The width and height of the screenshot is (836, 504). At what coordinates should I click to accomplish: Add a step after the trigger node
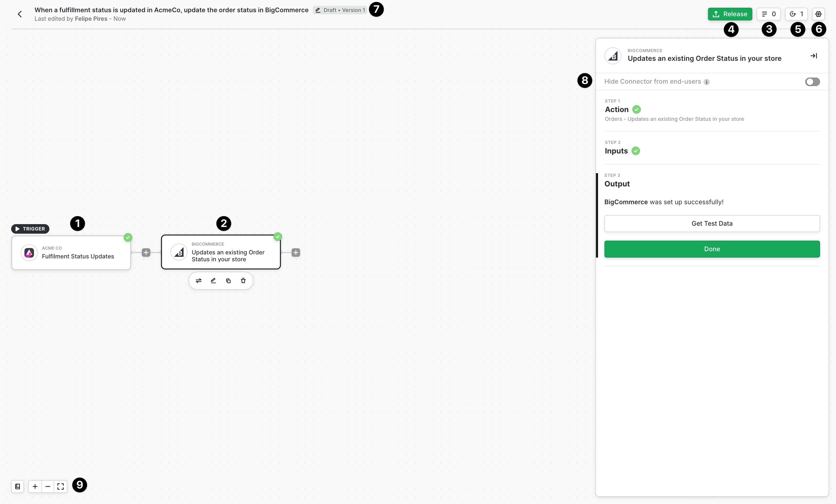146,252
